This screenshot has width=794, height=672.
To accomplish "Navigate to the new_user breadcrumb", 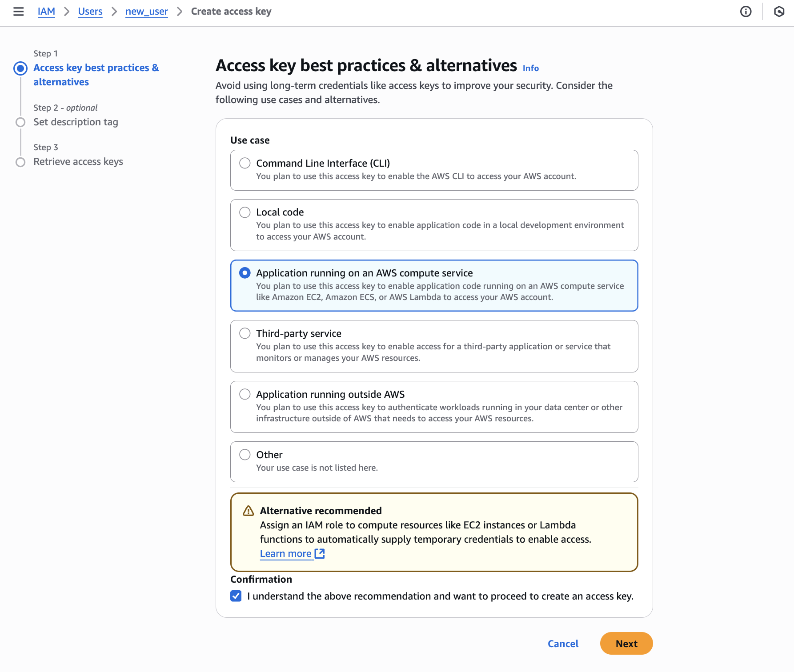I will coord(146,12).
